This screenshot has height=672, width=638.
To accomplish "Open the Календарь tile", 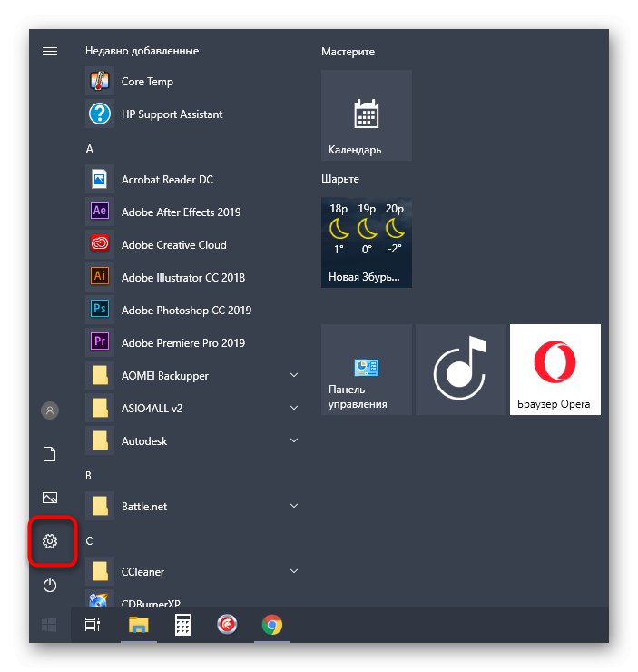I will click(x=367, y=115).
